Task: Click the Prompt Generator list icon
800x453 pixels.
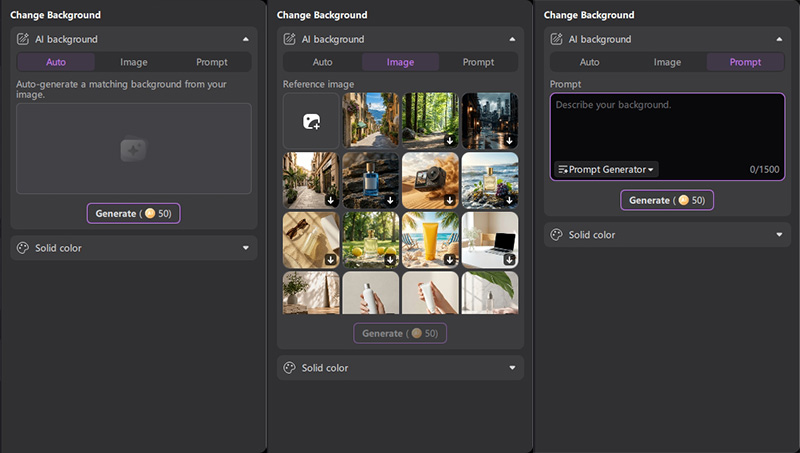Action: [x=563, y=169]
